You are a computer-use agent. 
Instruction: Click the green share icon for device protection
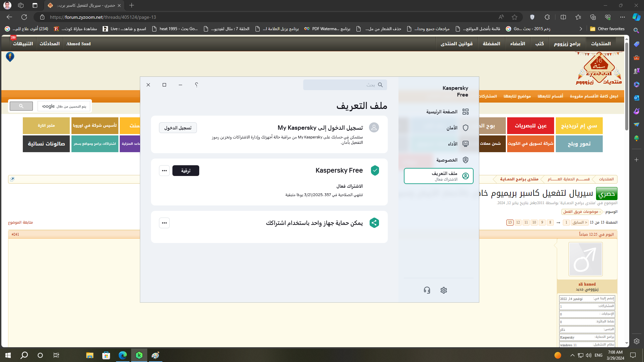pyautogui.click(x=374, y=223)
